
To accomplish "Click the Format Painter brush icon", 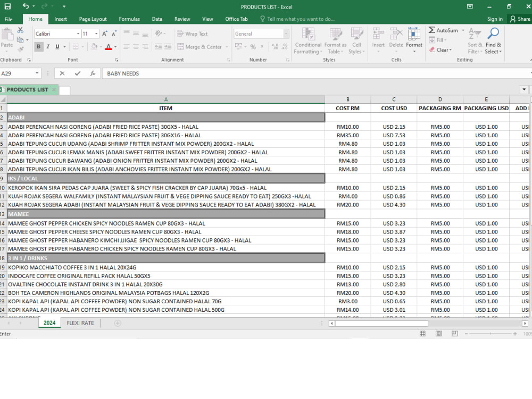I will 20,49.
